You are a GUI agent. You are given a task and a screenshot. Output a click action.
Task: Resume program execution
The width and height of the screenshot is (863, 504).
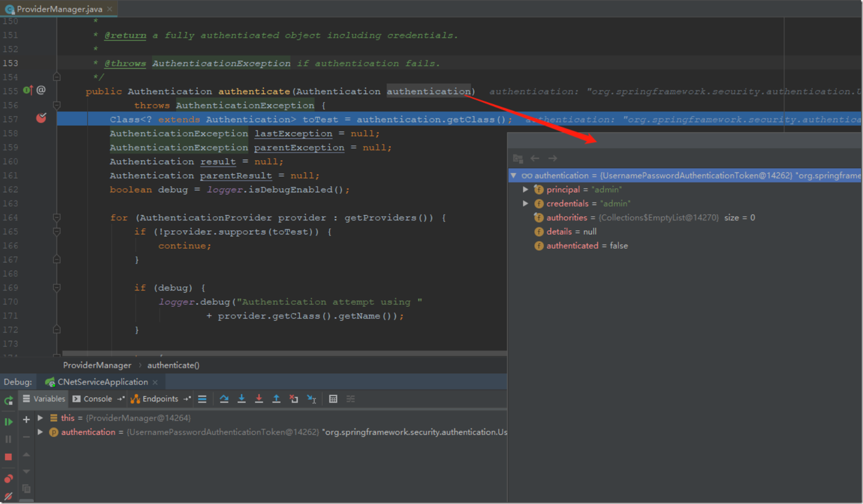(x=8, y=422)
